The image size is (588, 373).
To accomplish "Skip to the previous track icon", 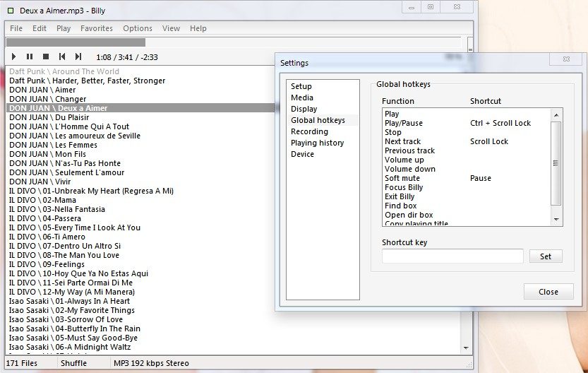I will click(x=62, y=57).
